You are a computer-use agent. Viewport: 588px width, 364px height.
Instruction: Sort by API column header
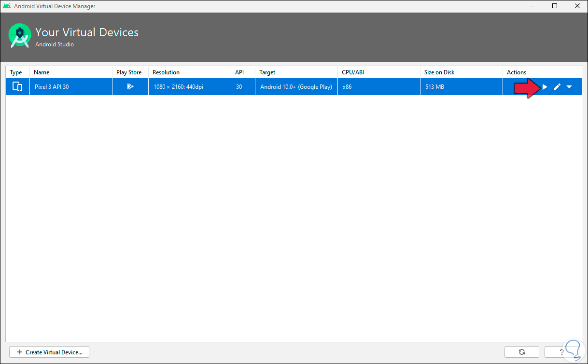(243, 72)
